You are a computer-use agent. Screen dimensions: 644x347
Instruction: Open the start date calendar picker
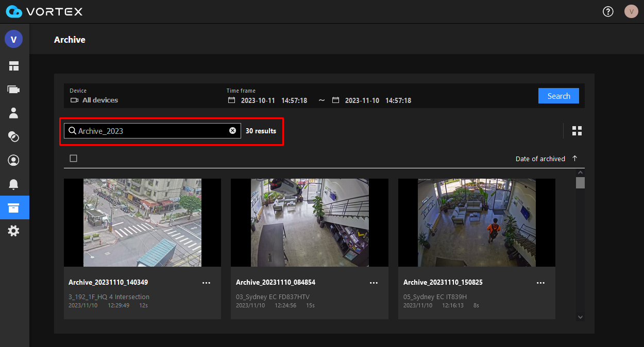coord(231,100)
